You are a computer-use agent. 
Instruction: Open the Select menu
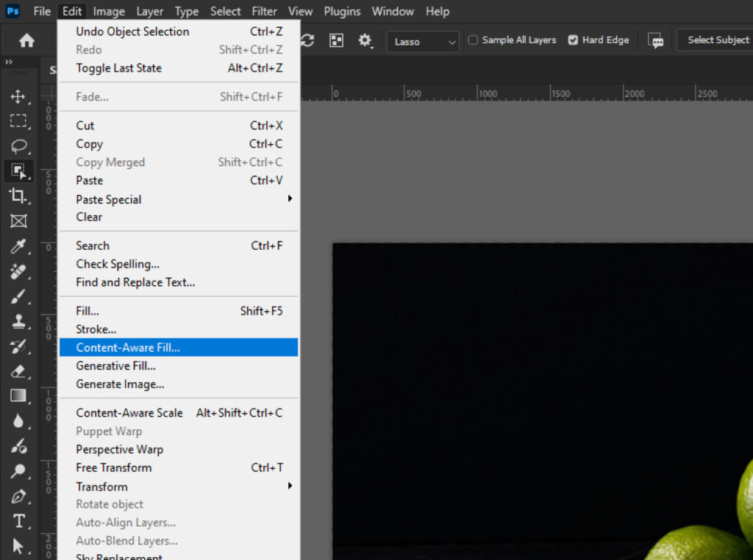point(226,11)
